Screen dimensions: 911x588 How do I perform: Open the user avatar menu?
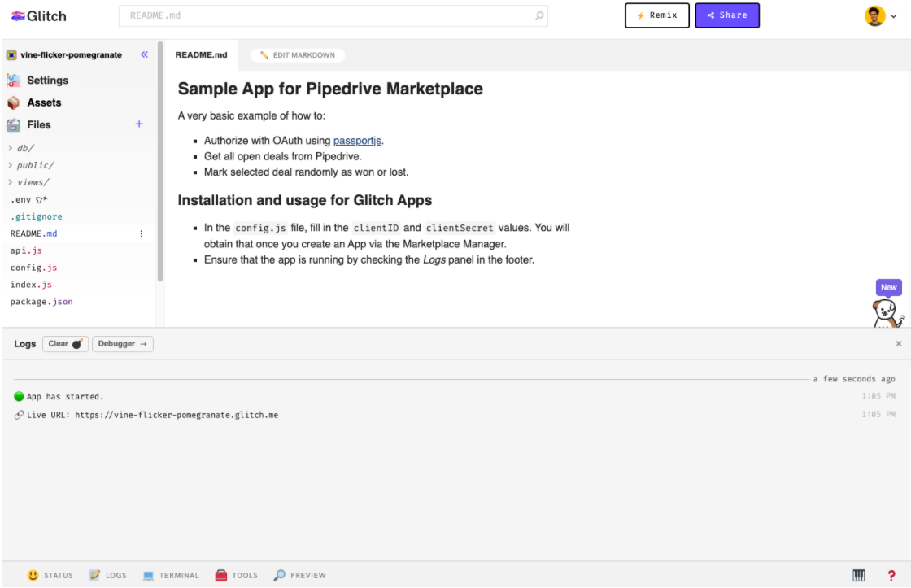click(880, 16)
